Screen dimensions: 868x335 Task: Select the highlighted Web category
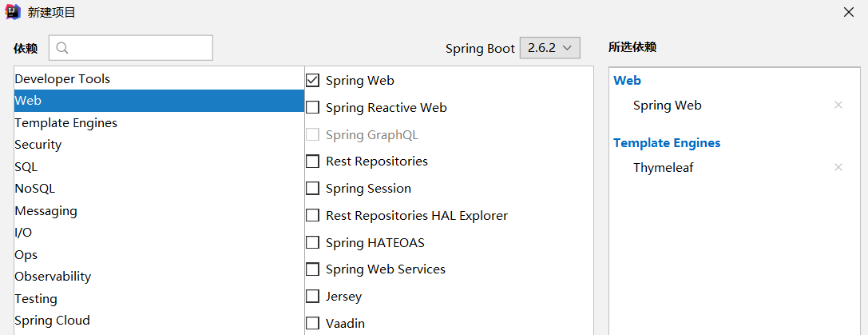[160, 101]
